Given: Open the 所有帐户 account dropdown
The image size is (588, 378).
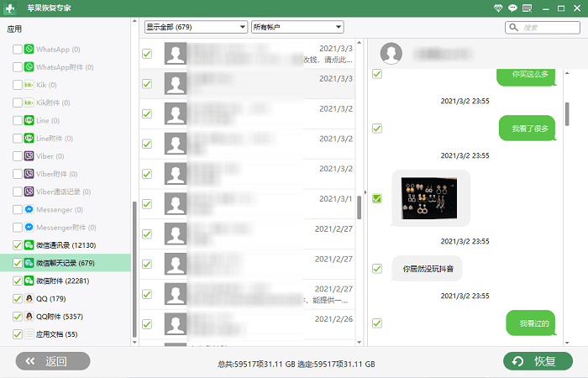Looking at the screenshot, I should pos(297,27).
